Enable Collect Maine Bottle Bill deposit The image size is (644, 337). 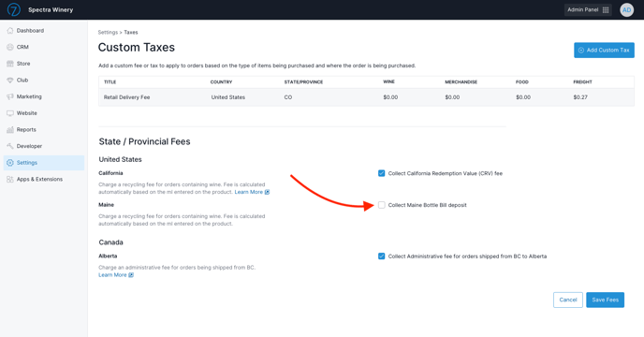[382, 205]
